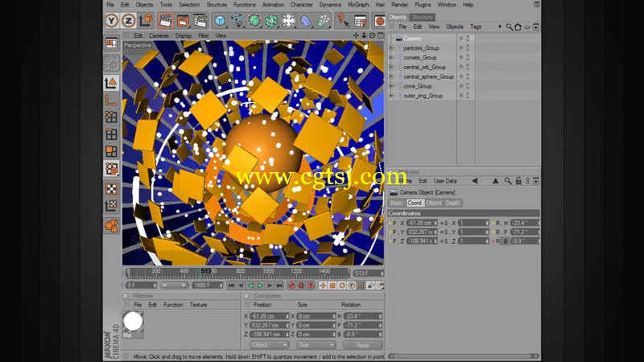Open the particle emitter icon
This screenshot has height=362, width=644.
[x=324, y=21]
